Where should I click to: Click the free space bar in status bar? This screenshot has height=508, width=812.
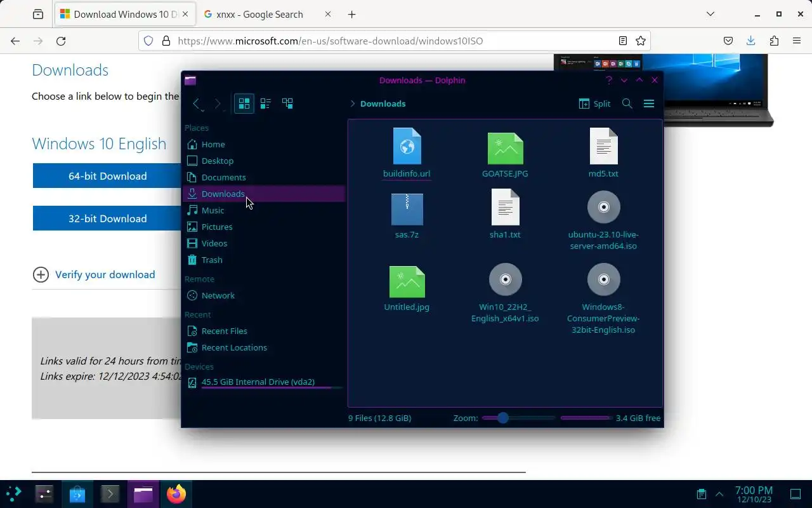click(586, 418)
